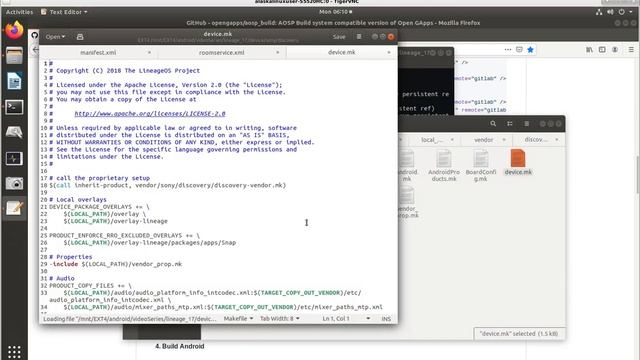Click the Firefox bookmark star

point(530,50)
